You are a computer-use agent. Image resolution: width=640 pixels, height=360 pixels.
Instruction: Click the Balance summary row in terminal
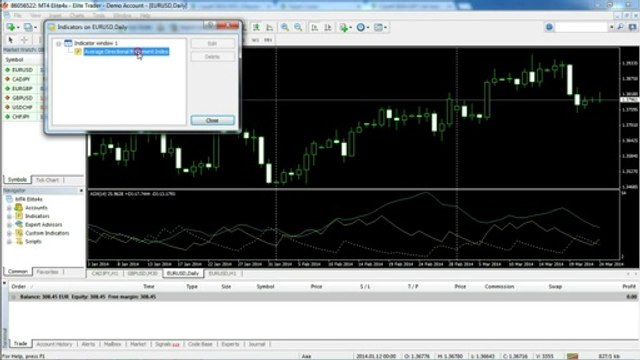click(x=323, y=297)
